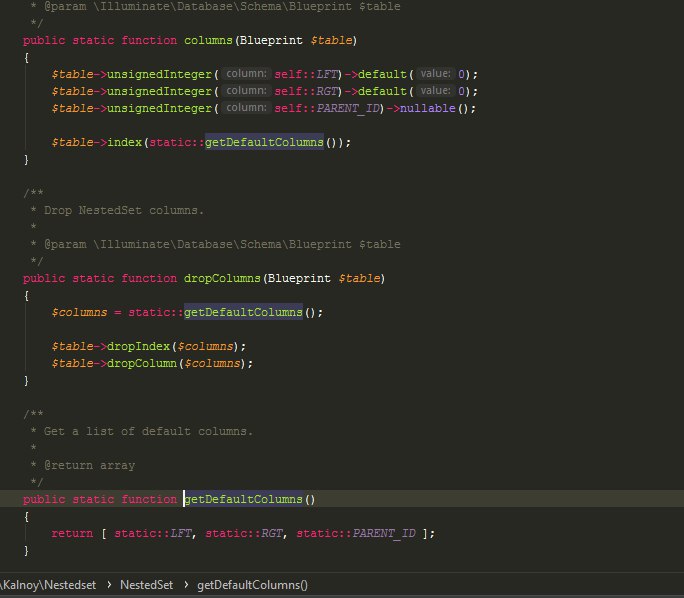
Task: Click getDefaultColumns in the function declaration line
Action: click(x=243, y=499)
